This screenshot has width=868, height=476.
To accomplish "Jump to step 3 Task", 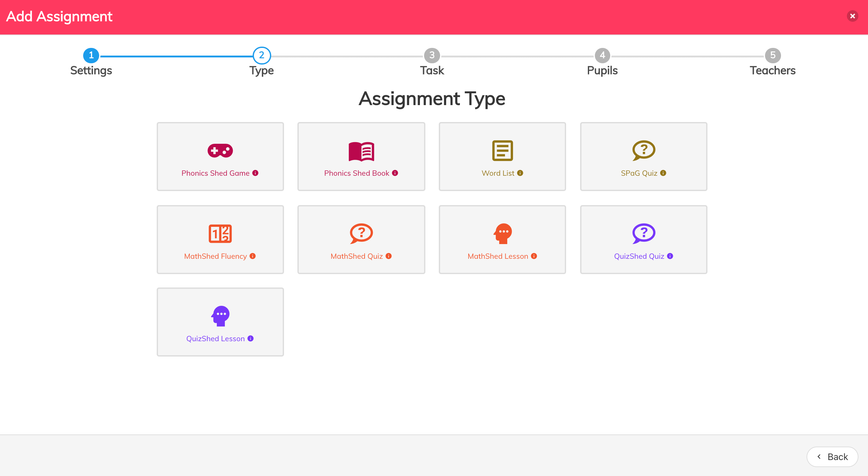I will tap(432, 56).
